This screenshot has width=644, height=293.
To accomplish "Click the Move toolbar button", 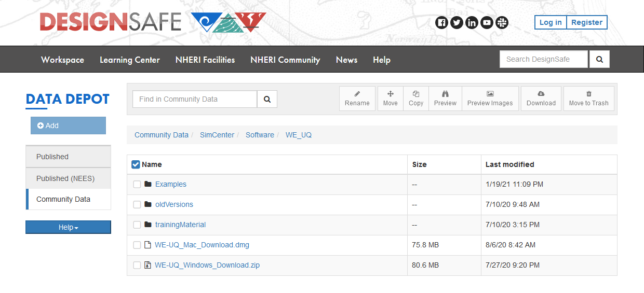I will pos(390,99).
